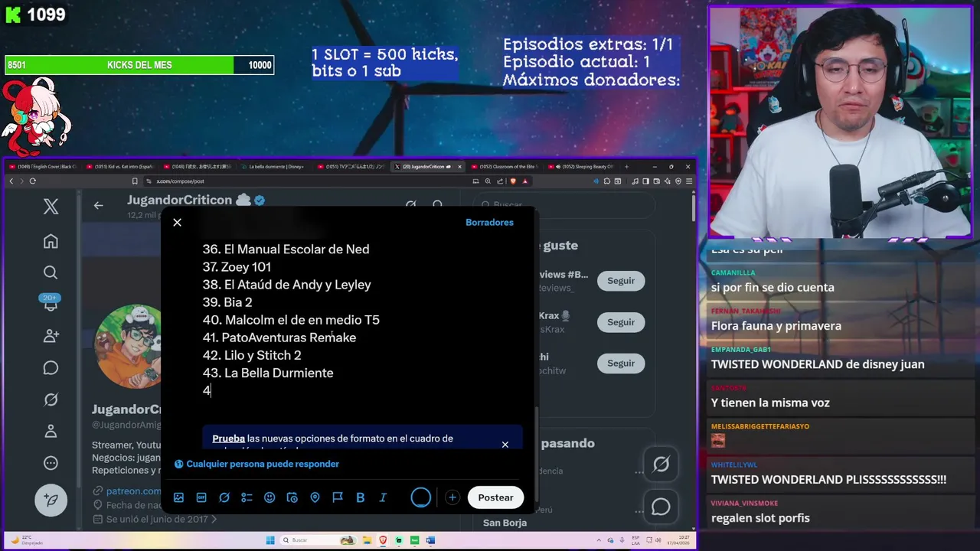Switch to English Cover YouTube tab
Image resolution: width=980 pixels, height=551 pixels.
click(x=42, y=166)
